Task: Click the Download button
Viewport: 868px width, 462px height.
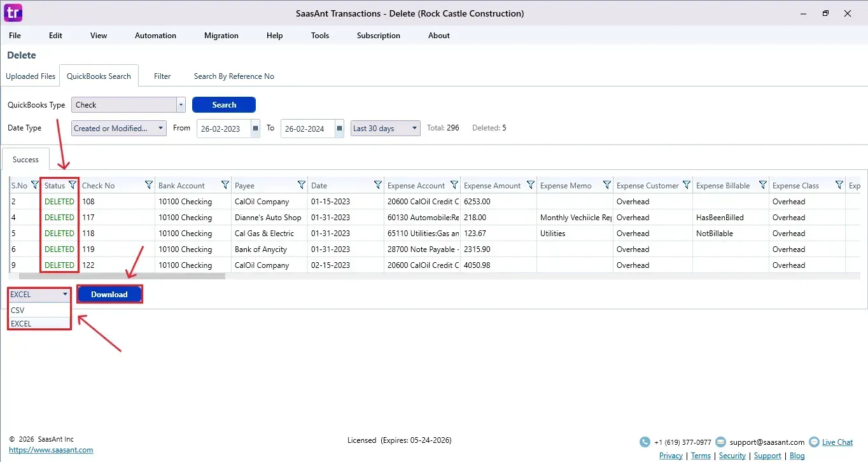Action: [x=109, y=294]
